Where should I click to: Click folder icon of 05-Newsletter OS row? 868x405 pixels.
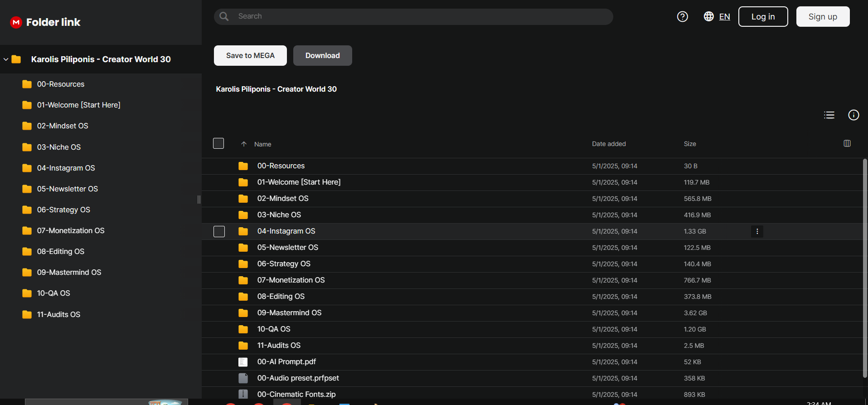[243, 248]
